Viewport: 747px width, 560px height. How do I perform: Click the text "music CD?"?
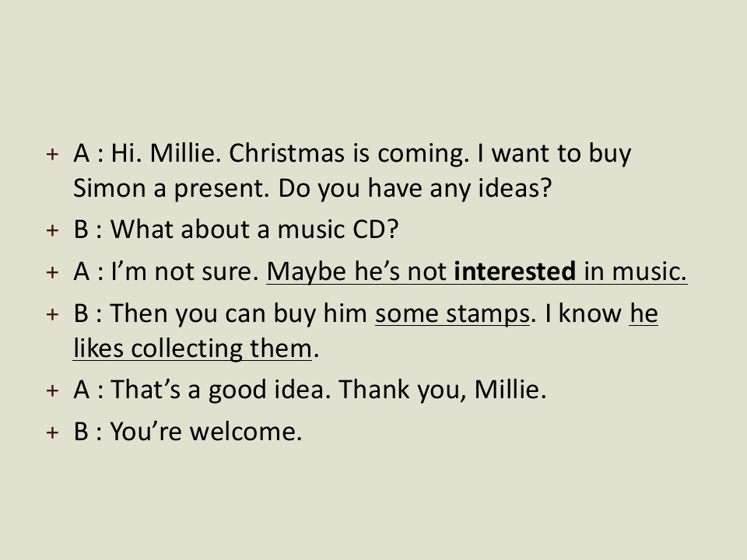pyautogui.click(x=338, y=229)
